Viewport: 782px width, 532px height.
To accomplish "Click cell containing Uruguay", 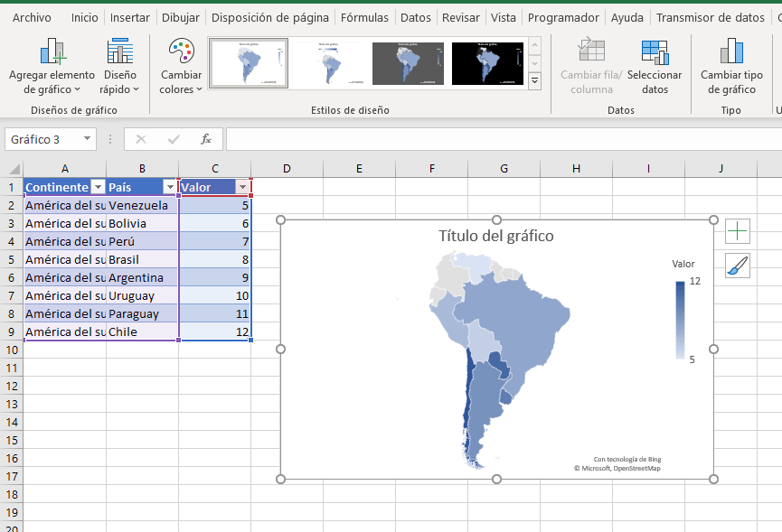I will 142,295.
